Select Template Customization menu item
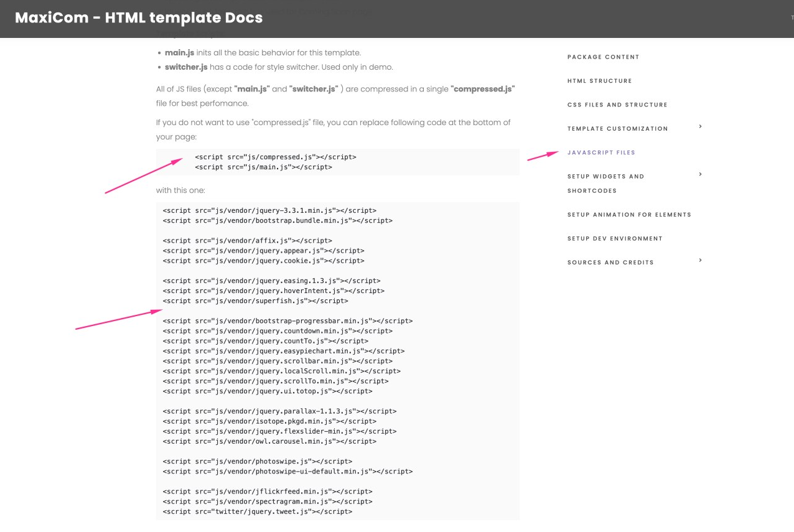The width and height of the screenshot is (794, 532). (x=617, y=129)
